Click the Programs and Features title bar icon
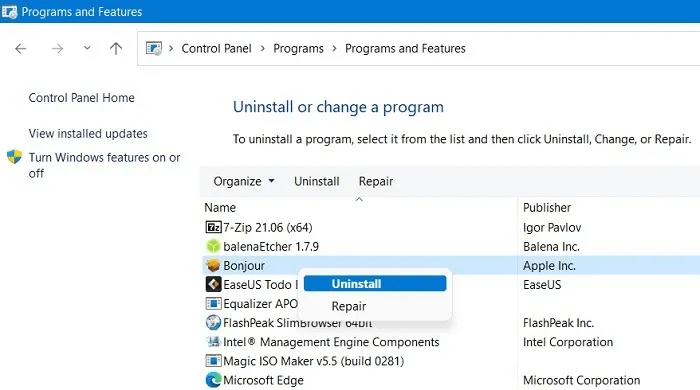The height and width of the screenshot is (390, 700). (x=9, y=12)
